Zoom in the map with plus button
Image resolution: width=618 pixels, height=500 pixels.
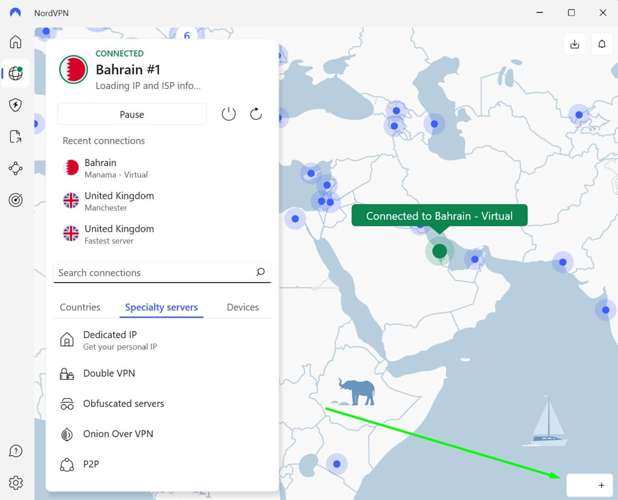pyautogui.click(x=601, y=485)
